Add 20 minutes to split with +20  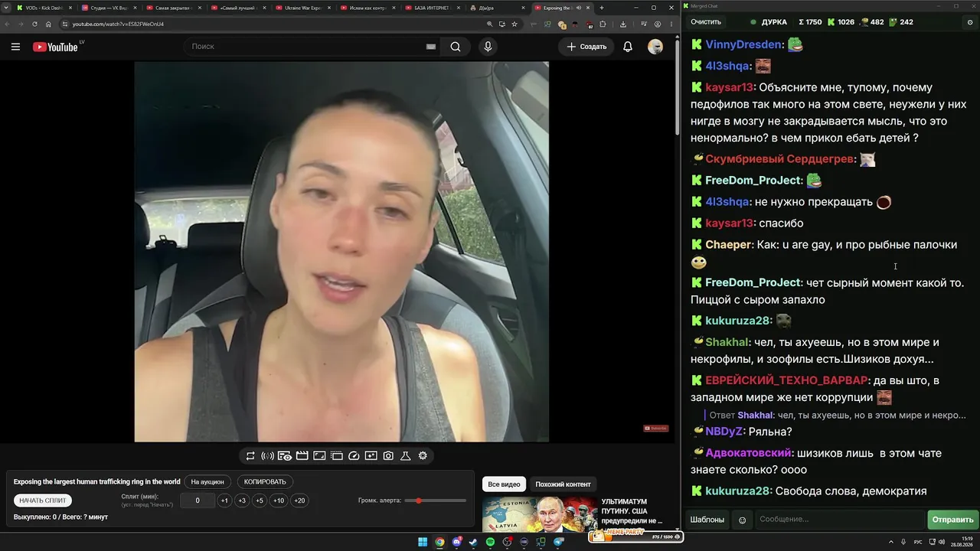299,500
